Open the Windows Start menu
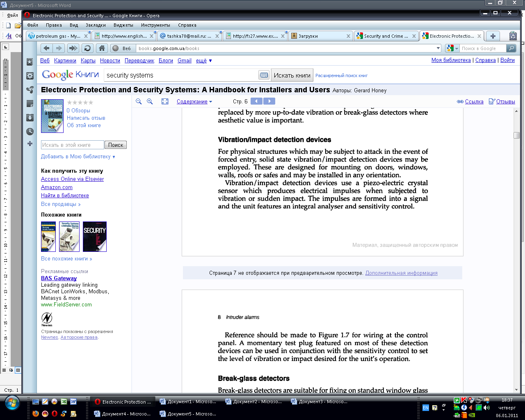This screenshot has width=525, height=420. [x=12, y=403]
